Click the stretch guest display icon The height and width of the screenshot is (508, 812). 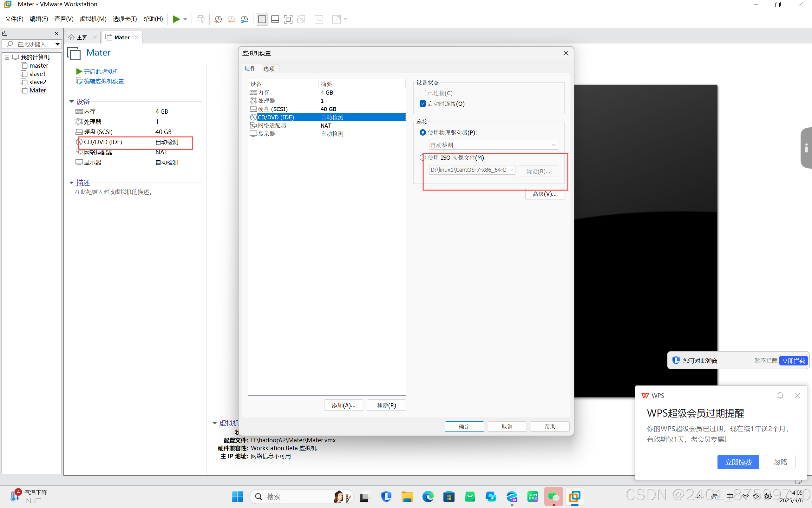336,19
